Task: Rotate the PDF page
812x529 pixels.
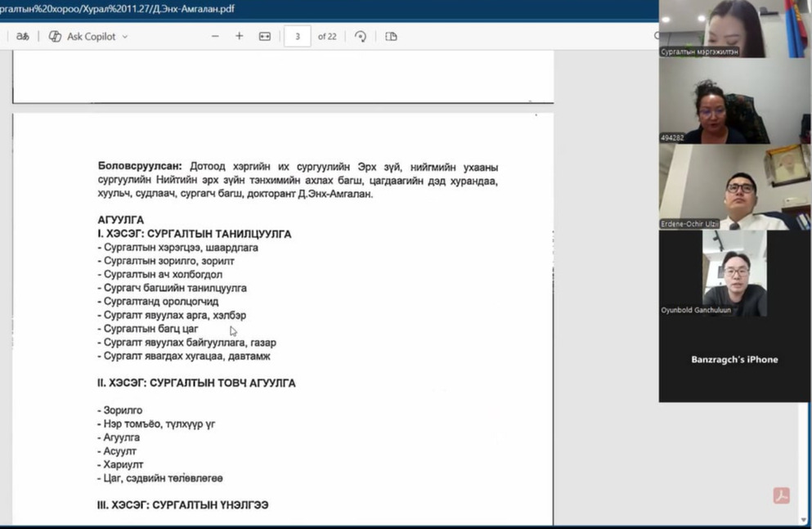Action: (x=361, y=36)
